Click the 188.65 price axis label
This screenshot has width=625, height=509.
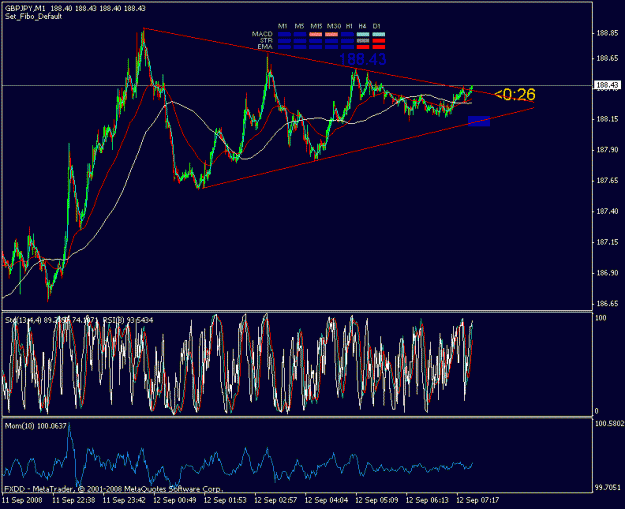point(607,59)
